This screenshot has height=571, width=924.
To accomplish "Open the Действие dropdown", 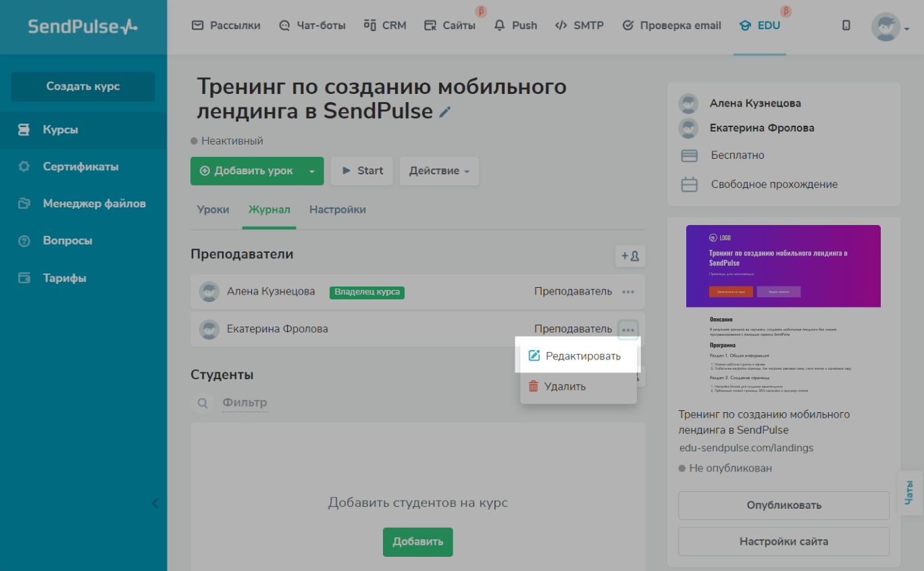I will [x=439, y=171].
